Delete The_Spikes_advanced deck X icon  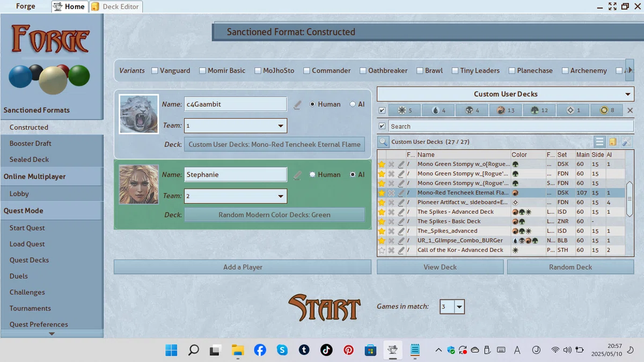(391, 231)
